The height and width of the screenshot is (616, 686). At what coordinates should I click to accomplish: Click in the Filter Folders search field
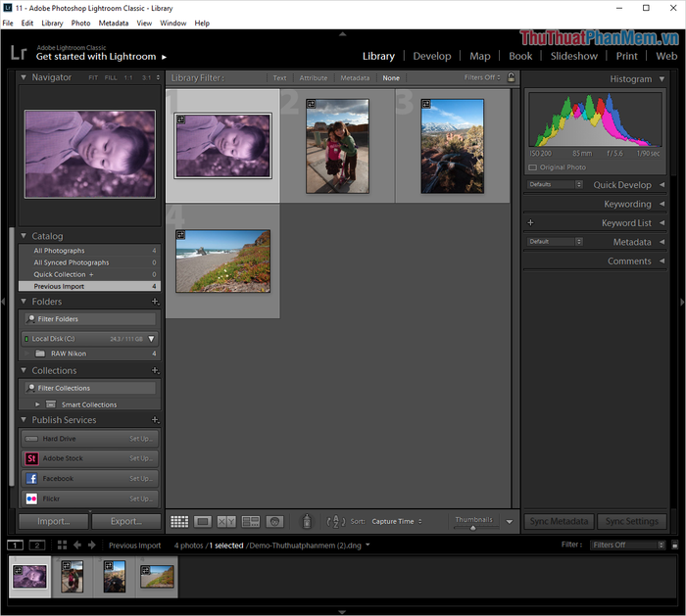[x=90, y=319]
